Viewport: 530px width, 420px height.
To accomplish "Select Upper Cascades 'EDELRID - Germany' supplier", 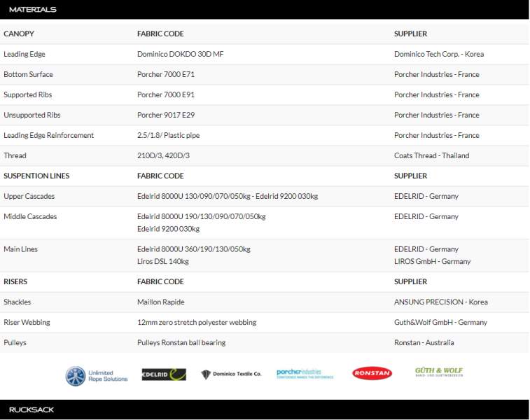I will tap(426, 196).
